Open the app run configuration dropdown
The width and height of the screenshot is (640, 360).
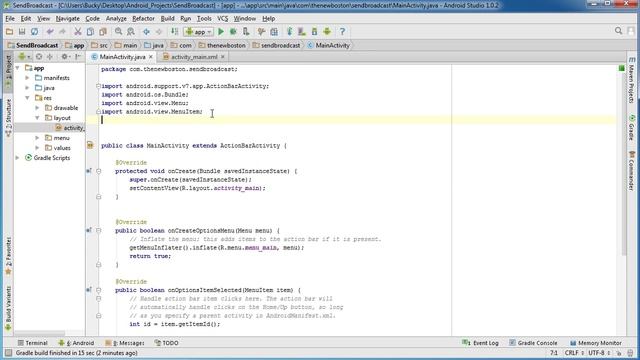point(198,31)
